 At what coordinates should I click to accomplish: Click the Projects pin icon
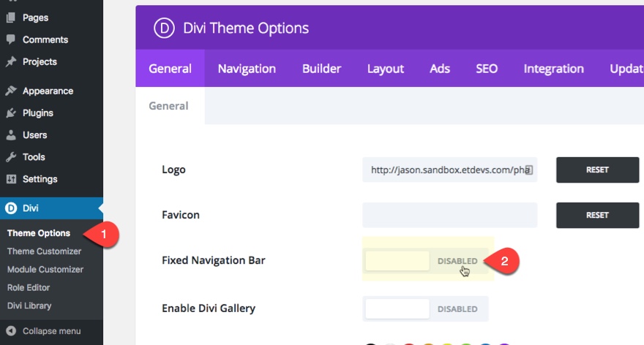pyautogui.click(x=11, y=62)
